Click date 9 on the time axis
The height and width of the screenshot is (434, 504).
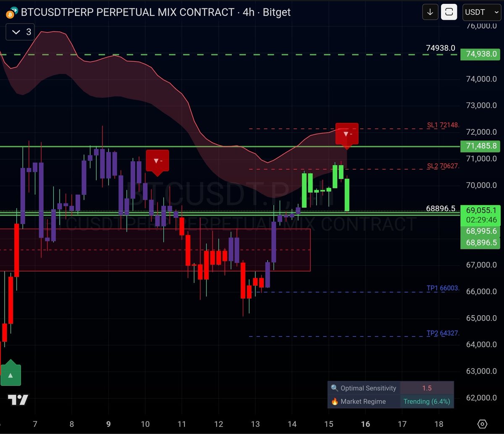pos(109,424)
